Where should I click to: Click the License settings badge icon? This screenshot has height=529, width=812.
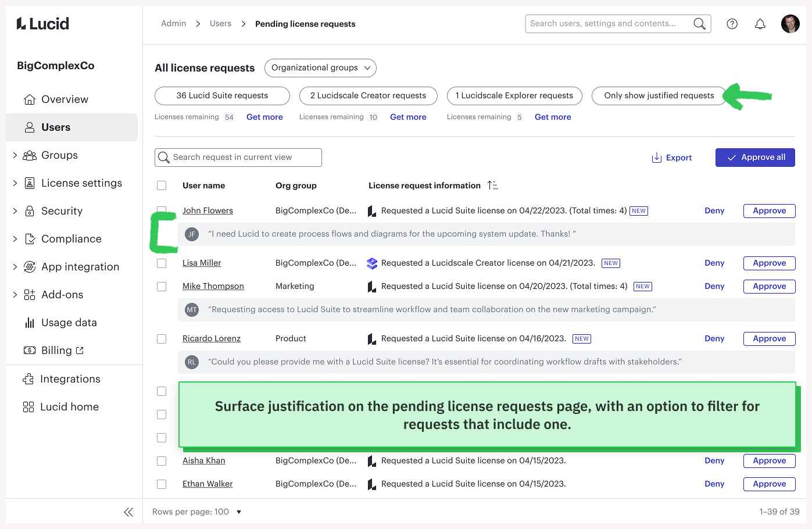click(x=30, y=183)
